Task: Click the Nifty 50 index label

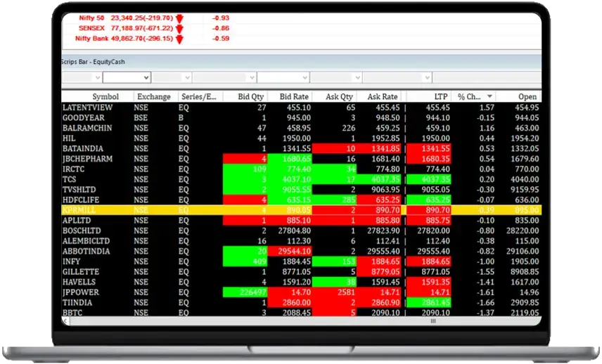Action: pyautogui.click(x=91, y=18)
